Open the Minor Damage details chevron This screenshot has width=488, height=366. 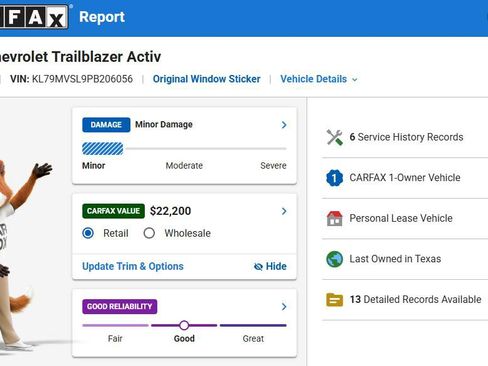[x=284, y=125]
